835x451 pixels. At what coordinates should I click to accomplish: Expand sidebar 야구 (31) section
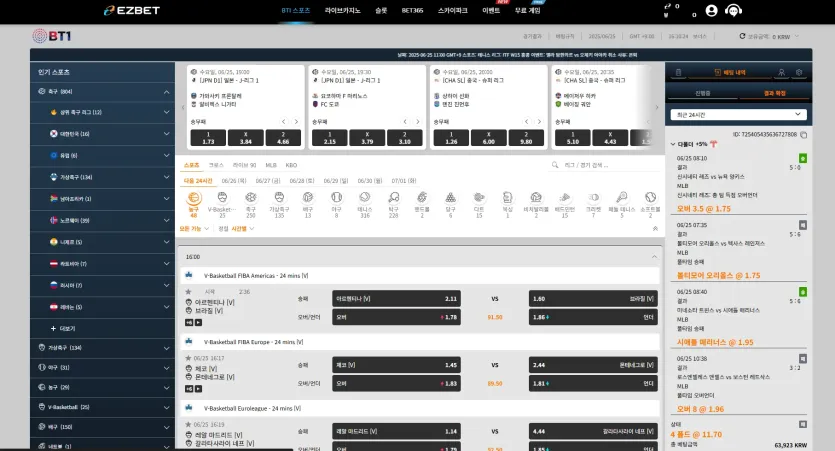pyautogui.click(x=103, y=367)
